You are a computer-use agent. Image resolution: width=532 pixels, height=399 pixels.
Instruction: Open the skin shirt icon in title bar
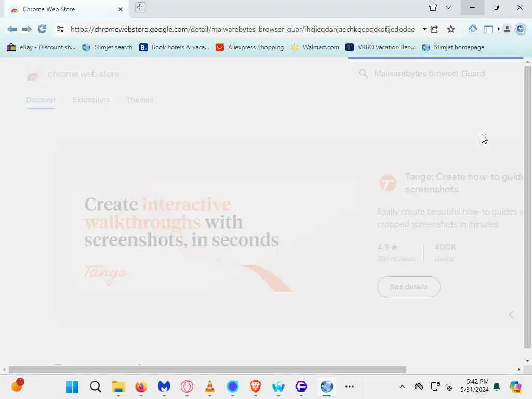pos(433,7)
